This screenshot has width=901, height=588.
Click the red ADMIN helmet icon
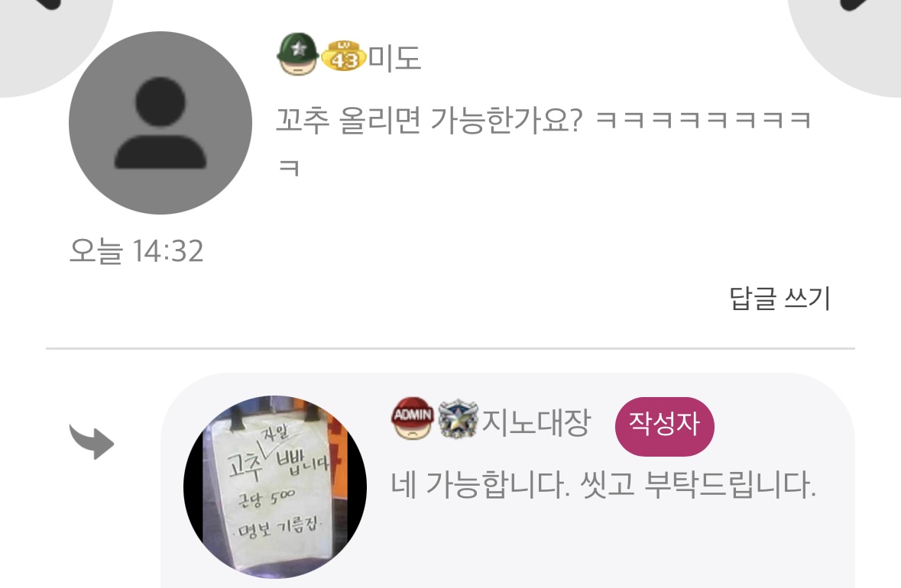(x=413, y=418)
